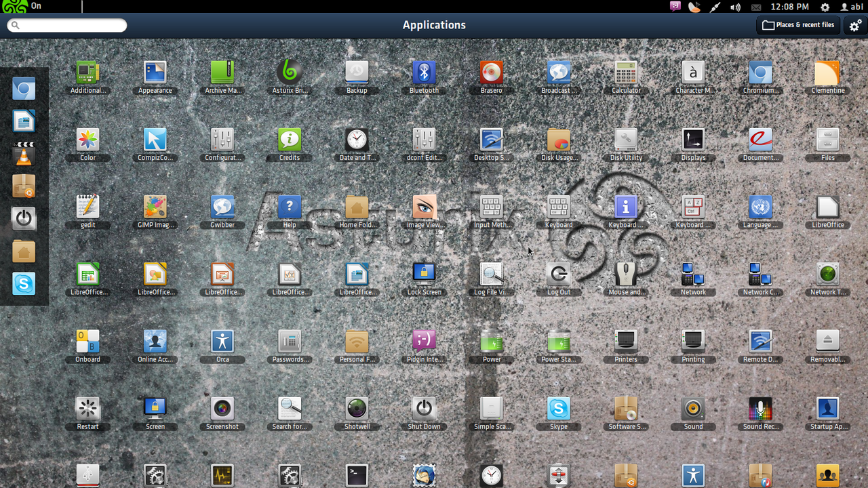Viewport: 868px width, 488px height.
Task: Launch GIMP Image Editor
Action: tap(155, 207)
